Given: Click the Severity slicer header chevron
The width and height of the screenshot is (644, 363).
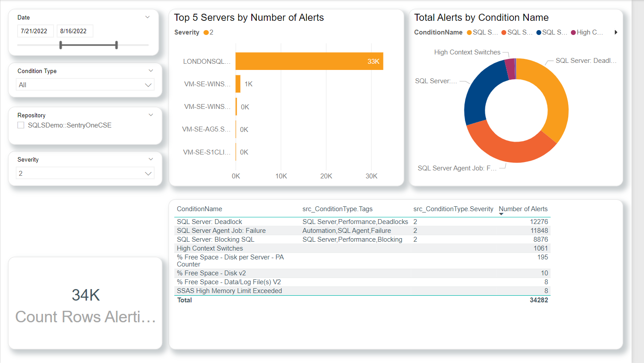Looking at the screenshot, I should point(151,159).
